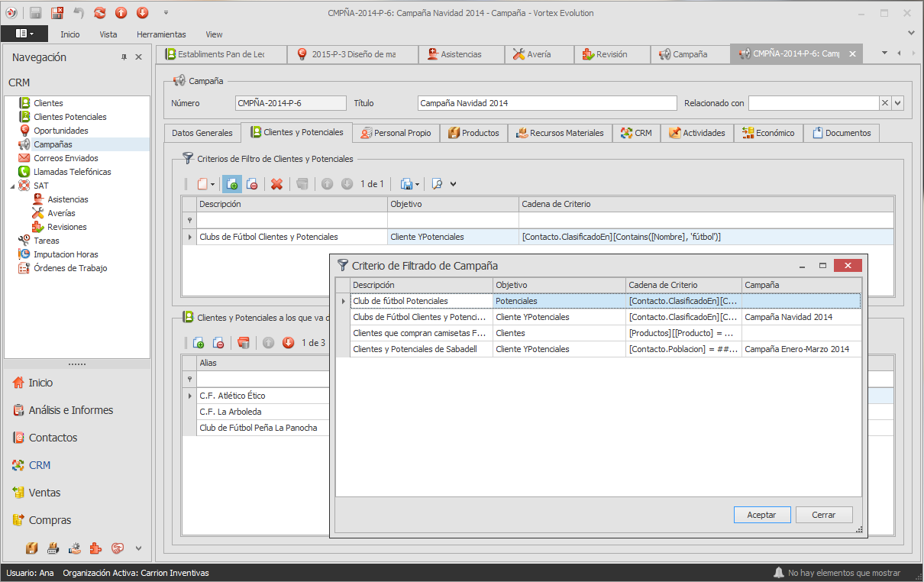This screenshot has width=924, height=582.
Task: Click the handshake icon in the bottom strip
Action: pyautogui.click(x=118, y=548)
